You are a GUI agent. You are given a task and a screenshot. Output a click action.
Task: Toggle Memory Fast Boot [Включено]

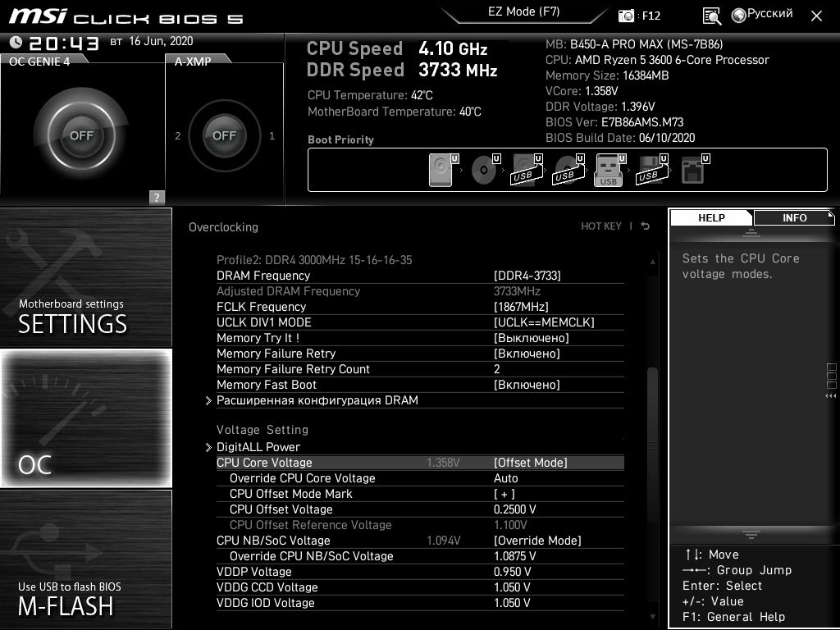tap(420, 384)
